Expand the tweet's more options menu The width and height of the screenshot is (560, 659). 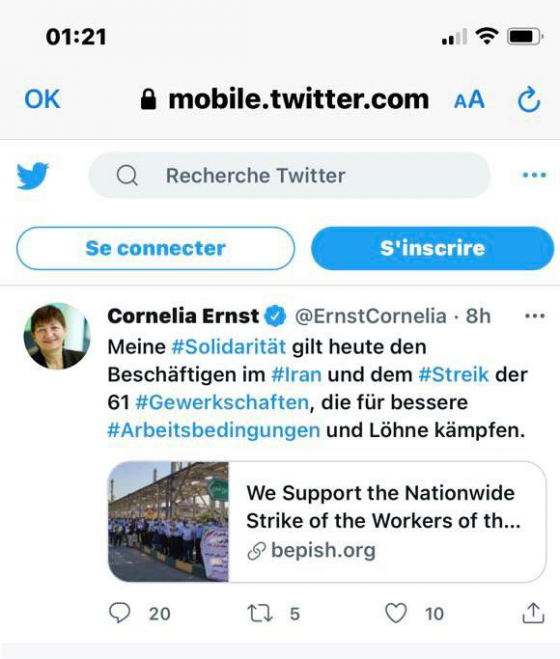tap(535, 316)
